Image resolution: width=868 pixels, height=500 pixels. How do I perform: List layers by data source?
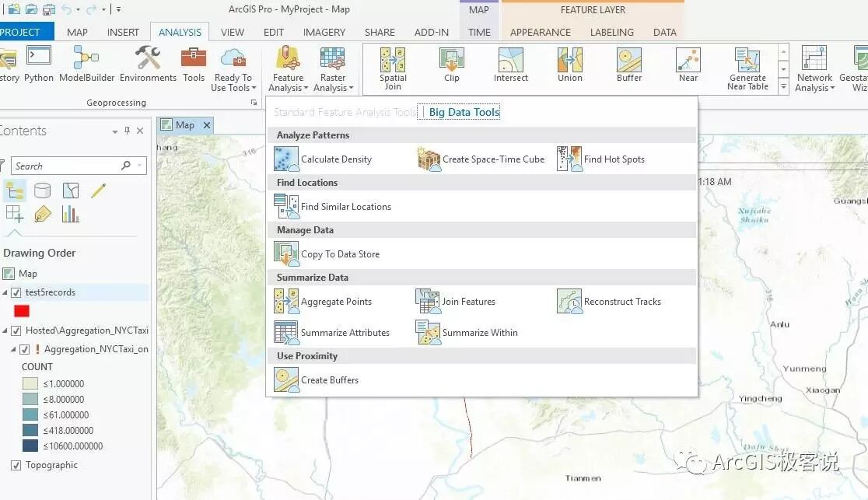[x=42, y=191]
